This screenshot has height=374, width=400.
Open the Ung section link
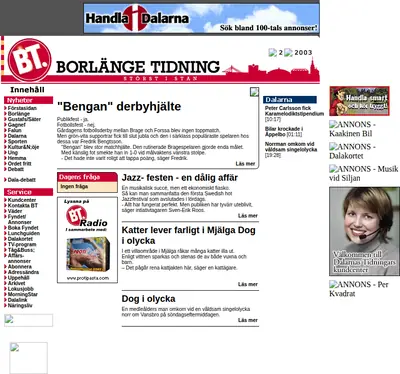point(13,152)
